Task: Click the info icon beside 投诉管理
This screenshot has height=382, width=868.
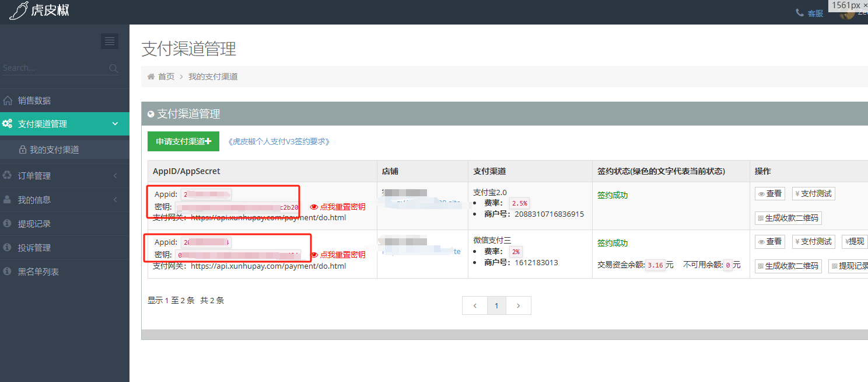Action: 7,248
